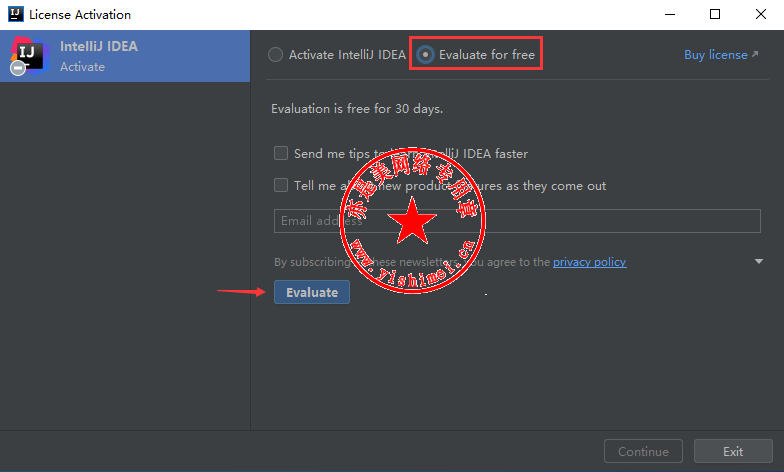Open the privacy policy link
Image resolution: width=784 pixels, height=472 pixels.
(589, 262)
